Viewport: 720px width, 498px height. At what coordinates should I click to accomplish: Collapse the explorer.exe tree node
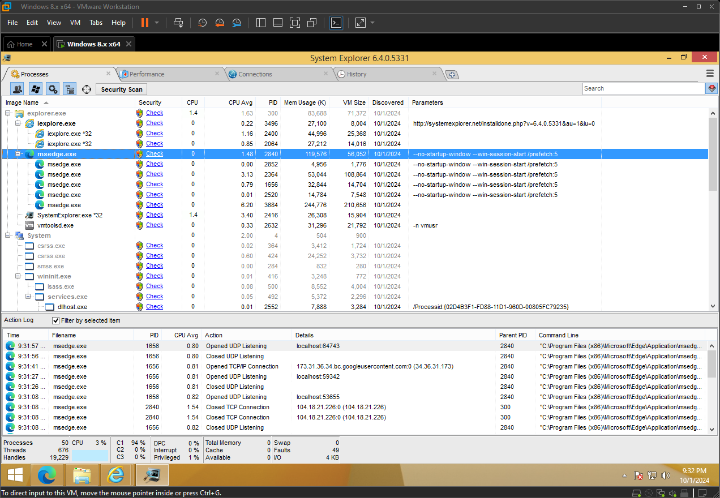pos(8,113)
